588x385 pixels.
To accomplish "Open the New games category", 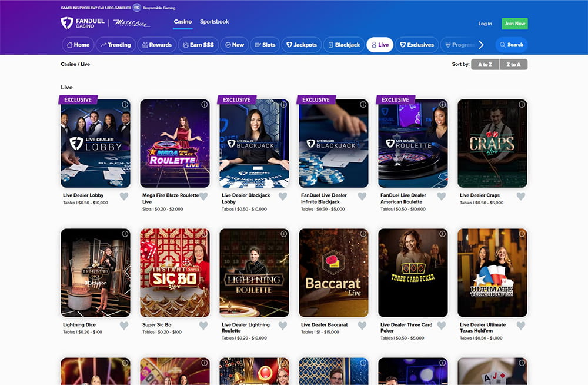I will pos(235,45).
